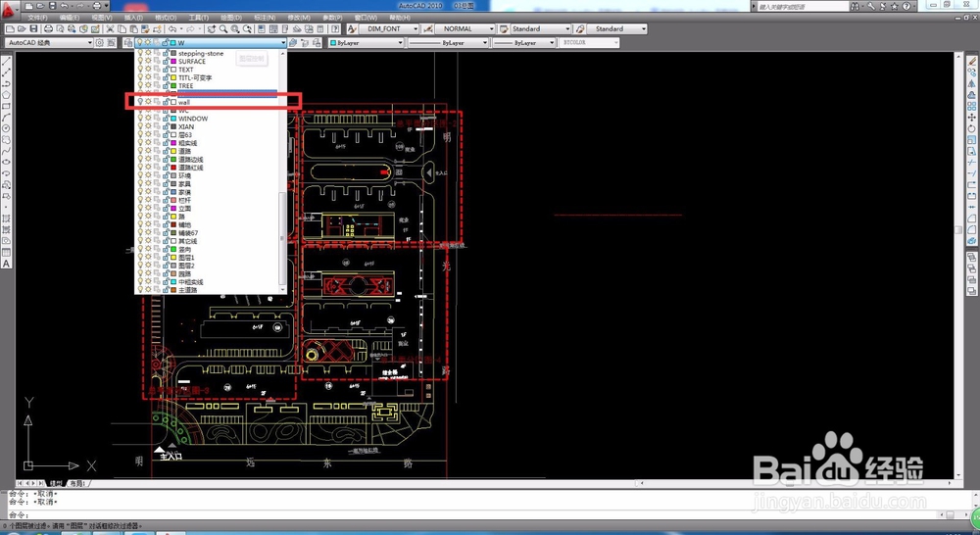Toggle lightbulb for stepping-stone layer

point(140,53)
